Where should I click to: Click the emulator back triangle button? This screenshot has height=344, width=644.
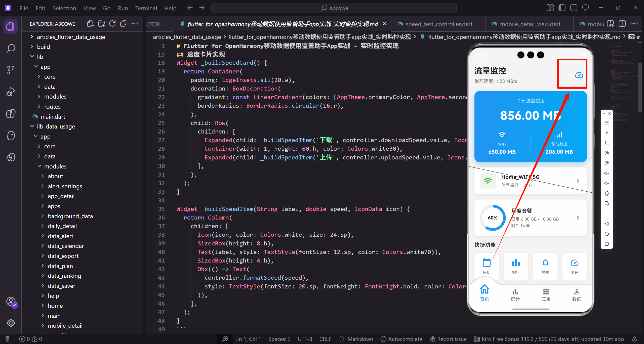607,224
